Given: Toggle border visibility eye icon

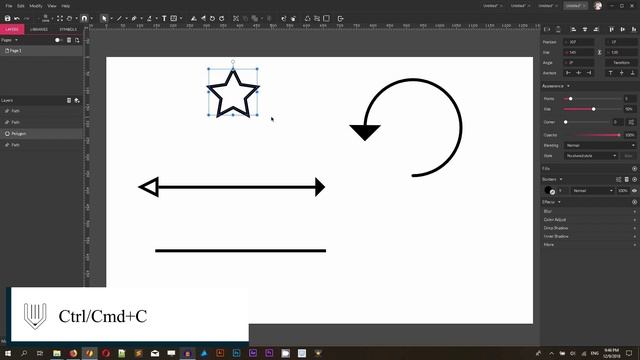Looking at the screenshot, I should [634, 191].
